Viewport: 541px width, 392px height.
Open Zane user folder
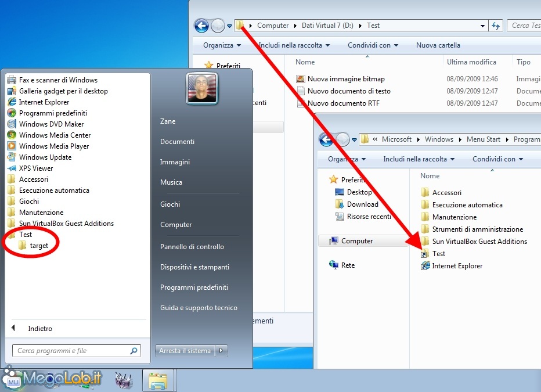click(168, 121)
